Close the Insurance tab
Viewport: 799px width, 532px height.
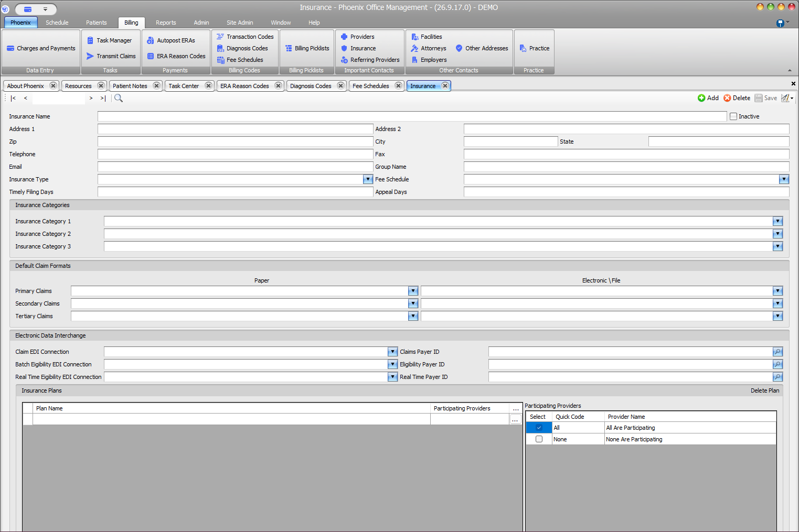445,86
